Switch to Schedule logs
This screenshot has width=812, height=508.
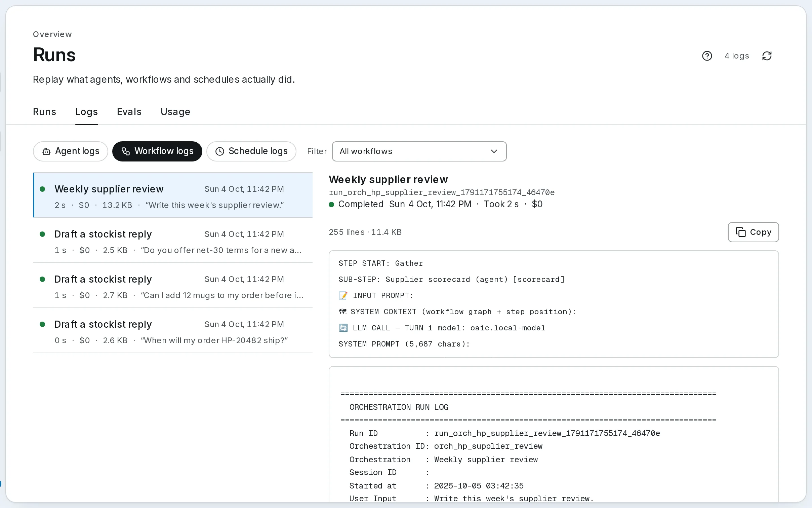pos(251,151)
